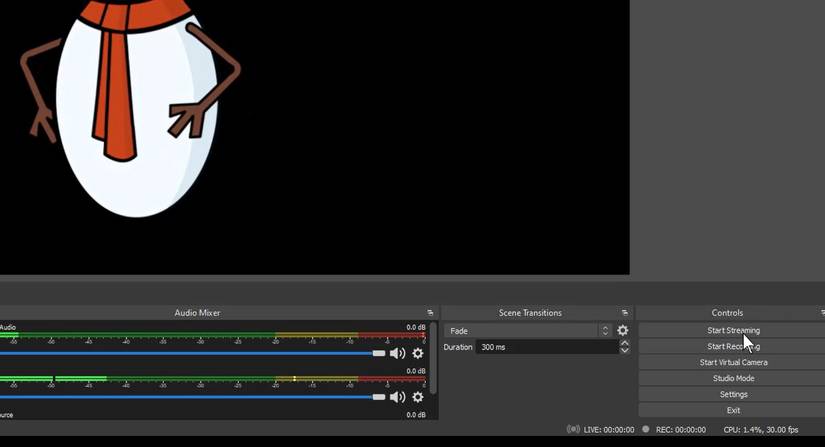Click the Audio Mixer vertical scrollbar
825x447 pixels.
[x=433, y=358]
